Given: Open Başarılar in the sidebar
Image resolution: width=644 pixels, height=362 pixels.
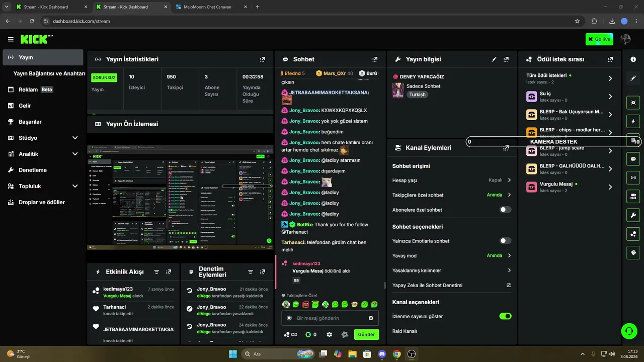Looking at the screenshot, I should [x=43, y=122].
